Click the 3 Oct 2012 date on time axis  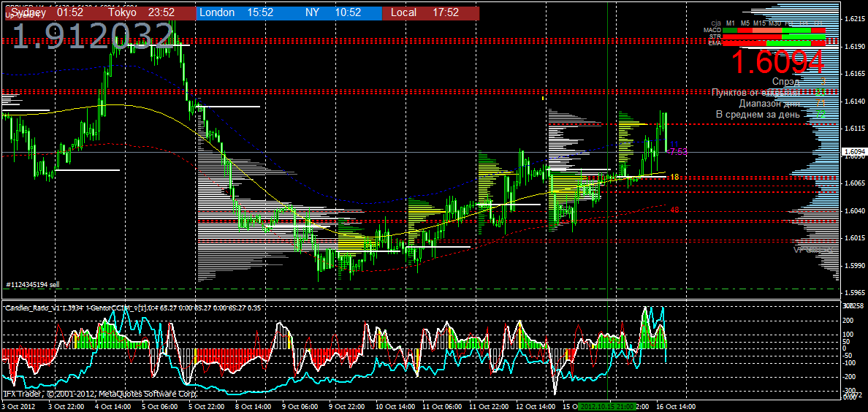(x=18, y=406)
